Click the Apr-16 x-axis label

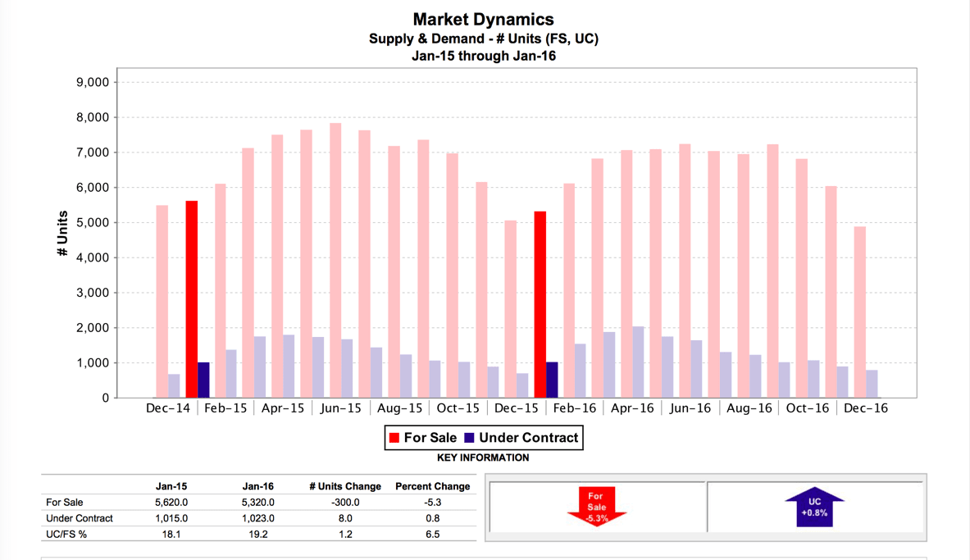click(x=632, y=407)
